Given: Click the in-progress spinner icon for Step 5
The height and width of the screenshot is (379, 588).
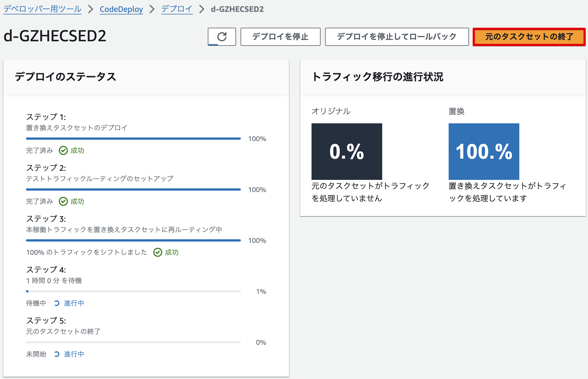Looking at the screenshot, I should [x=57, y=354].
